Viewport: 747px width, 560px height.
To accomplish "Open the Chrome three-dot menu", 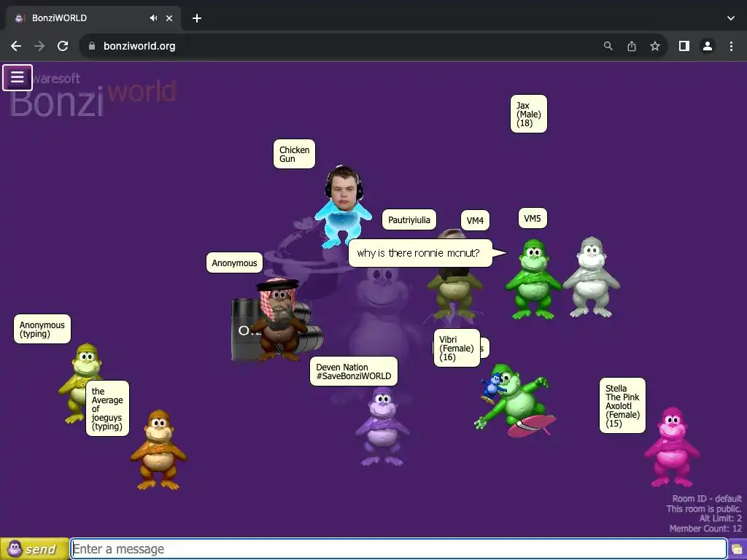I will tap(731, 46).
